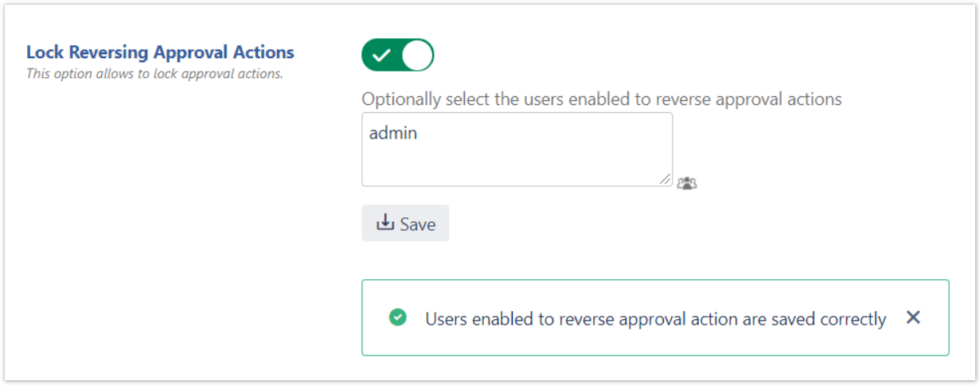This screenshot has height=385, width=980.
Task: Click inside the green-bordered notification box
Action: coord(655,317)
